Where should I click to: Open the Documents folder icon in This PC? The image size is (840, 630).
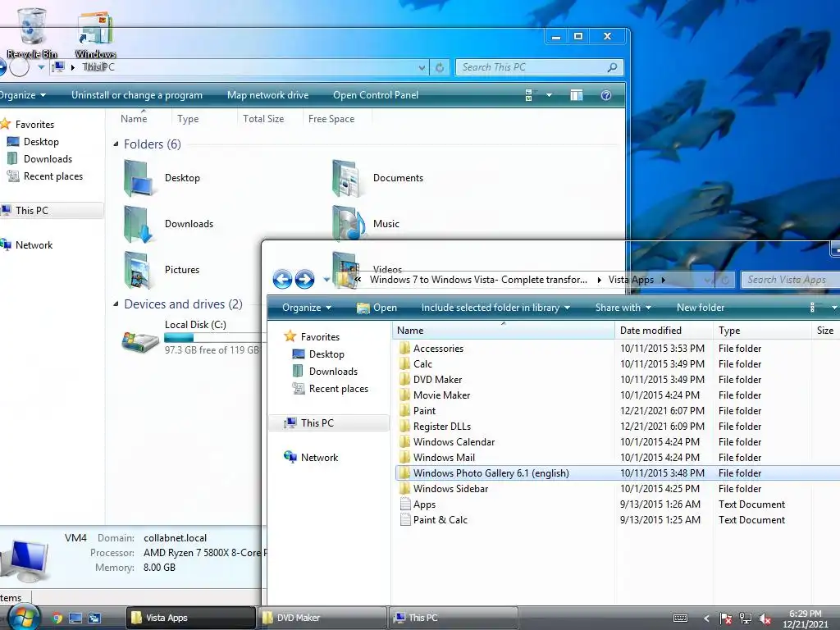tap(347, 178)
